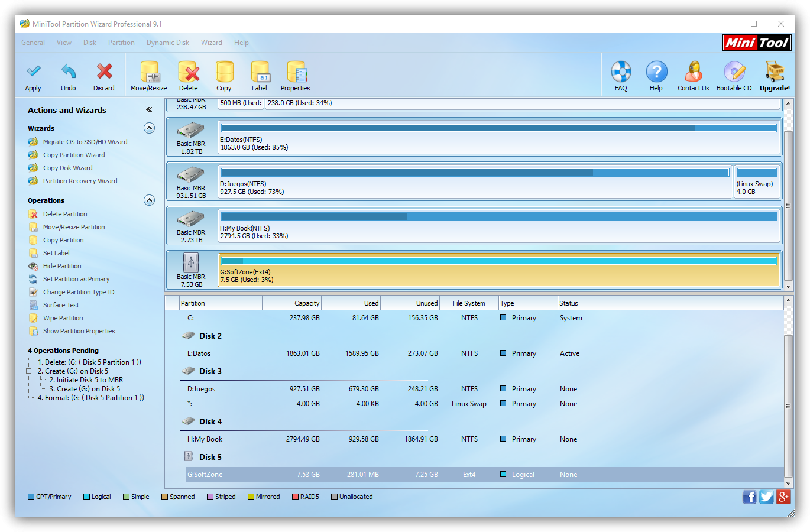Open the Help menu
This screenshot has width=810, height=532.
pos(241,43)
